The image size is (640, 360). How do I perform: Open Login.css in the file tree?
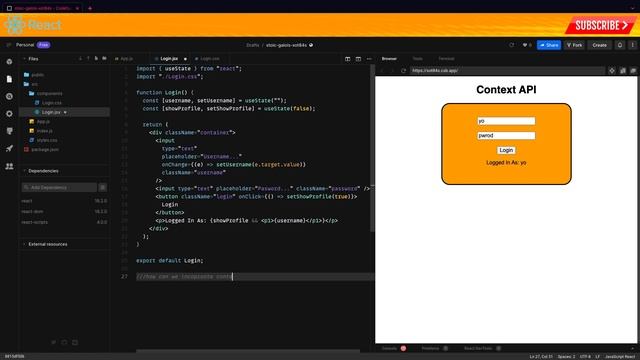49,103
